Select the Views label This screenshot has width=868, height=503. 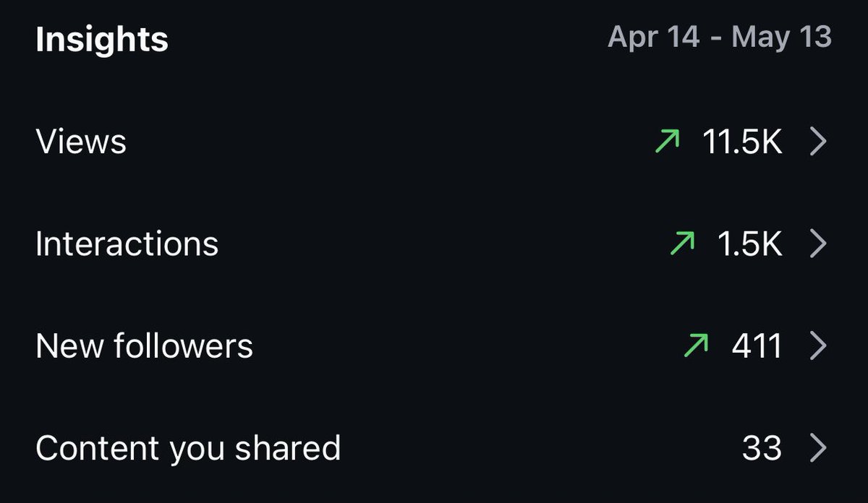click(81, 142)
